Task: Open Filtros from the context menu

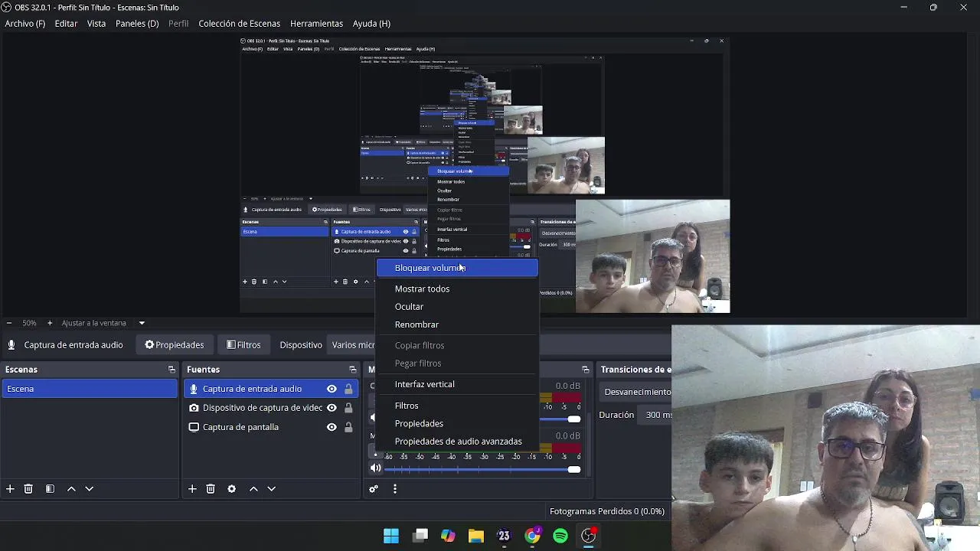Action: [x=457, y=406]
